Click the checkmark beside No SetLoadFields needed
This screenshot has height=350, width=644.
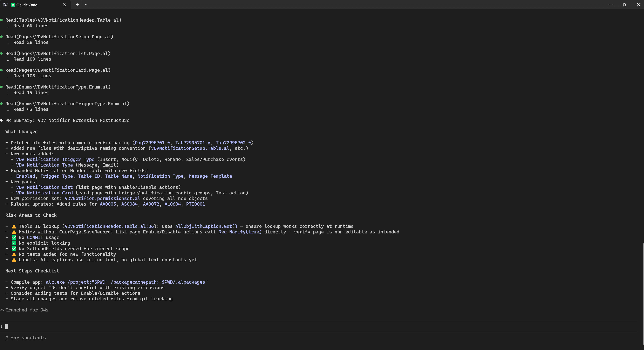[14, 248]
